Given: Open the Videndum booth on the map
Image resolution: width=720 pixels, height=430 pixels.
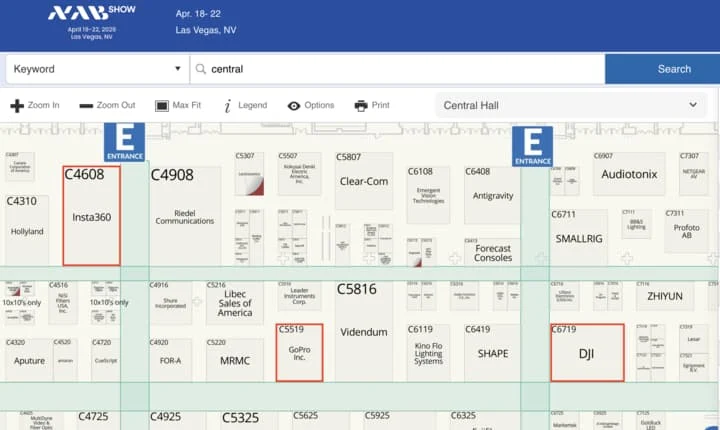Looking at the screenshot, I should click(x=363, y=332).
